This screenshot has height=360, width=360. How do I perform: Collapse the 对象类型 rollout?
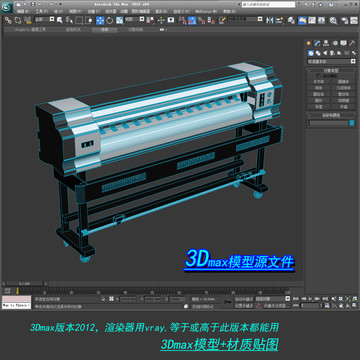click(331, 71)
